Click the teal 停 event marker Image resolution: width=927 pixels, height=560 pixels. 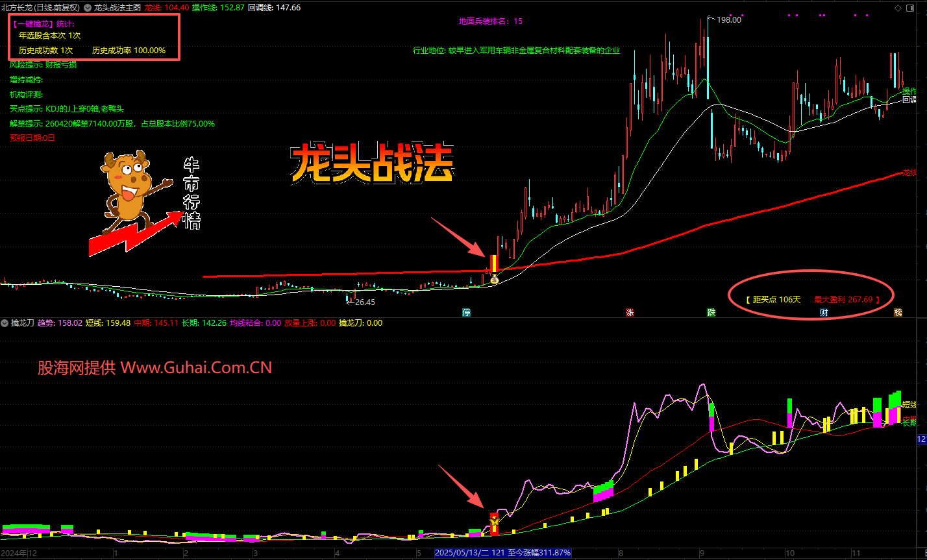pos(466,312)
